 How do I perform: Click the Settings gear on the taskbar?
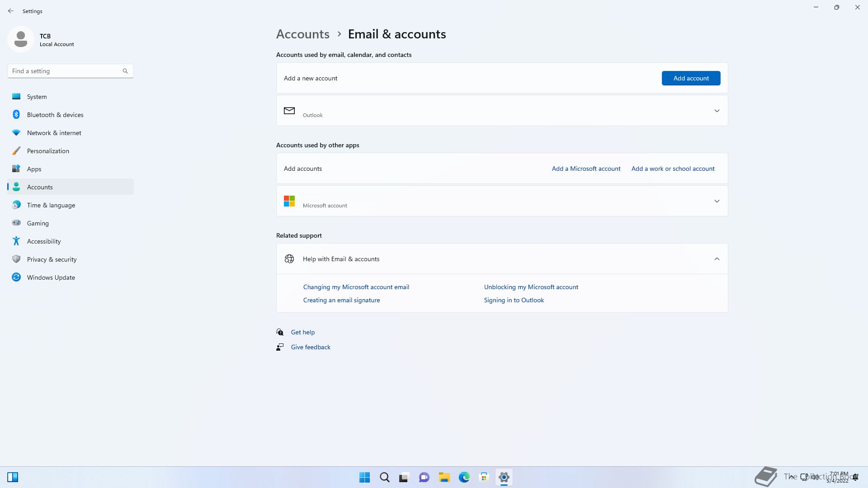504,477
